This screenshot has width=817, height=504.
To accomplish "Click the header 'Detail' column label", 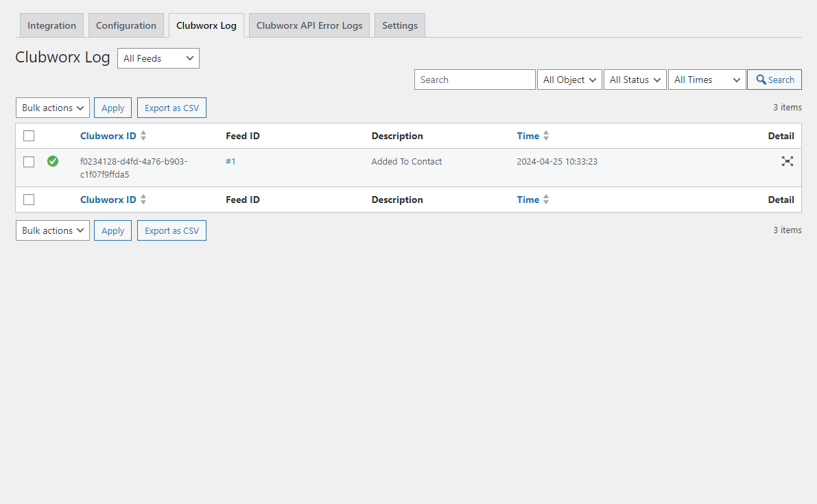I will click(781, 136).
